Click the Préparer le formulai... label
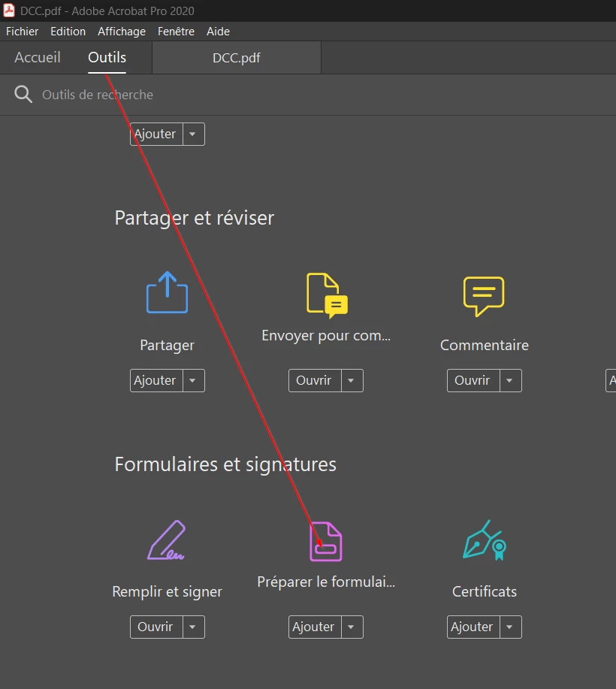This screenshot has width=616, height=689. coord(326,582)
